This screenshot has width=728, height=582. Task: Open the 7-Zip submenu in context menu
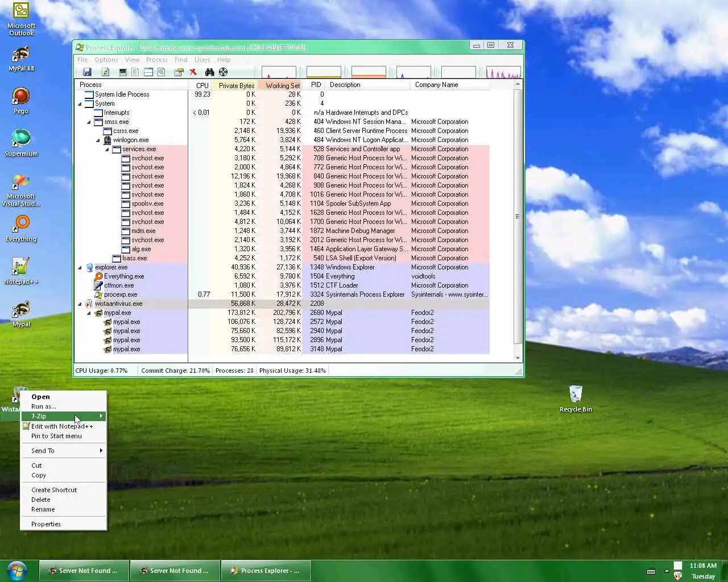point(63,416)
